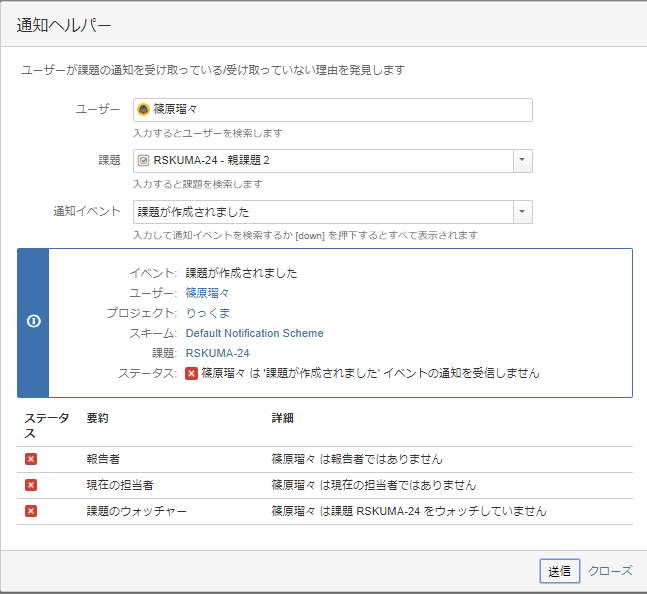Click the red X icon in the 報告者 row

pyautogui.click(x=31, y=459)
